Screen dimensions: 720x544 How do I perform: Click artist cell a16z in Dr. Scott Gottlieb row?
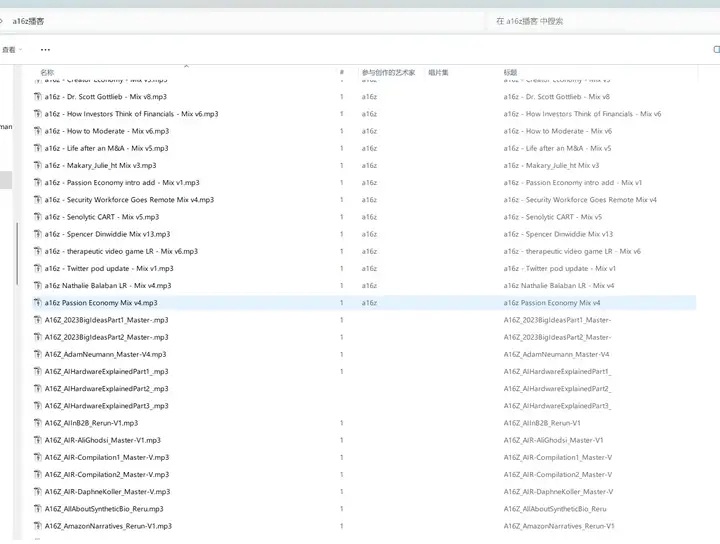point(369,96)
